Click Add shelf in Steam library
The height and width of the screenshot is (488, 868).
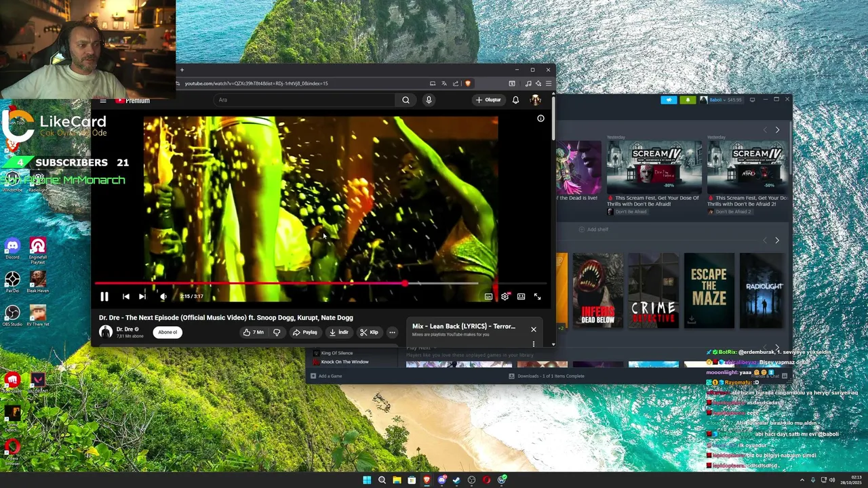coord(593,230)
